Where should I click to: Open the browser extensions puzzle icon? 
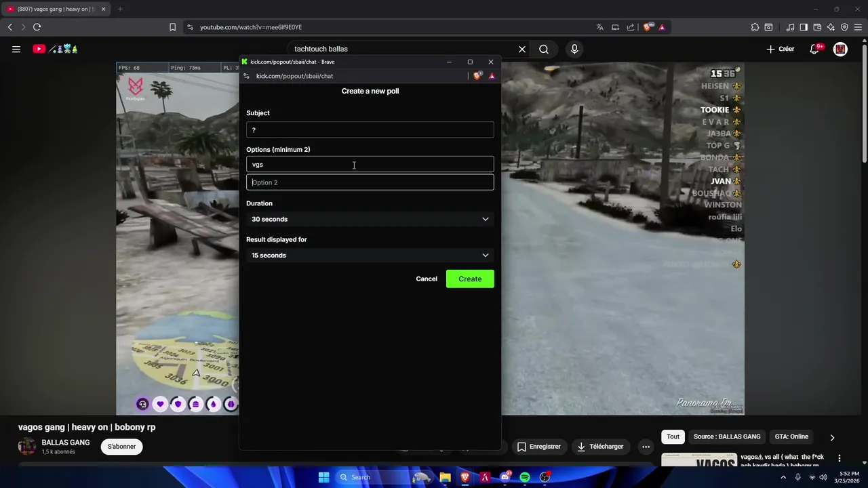point(755,27)
